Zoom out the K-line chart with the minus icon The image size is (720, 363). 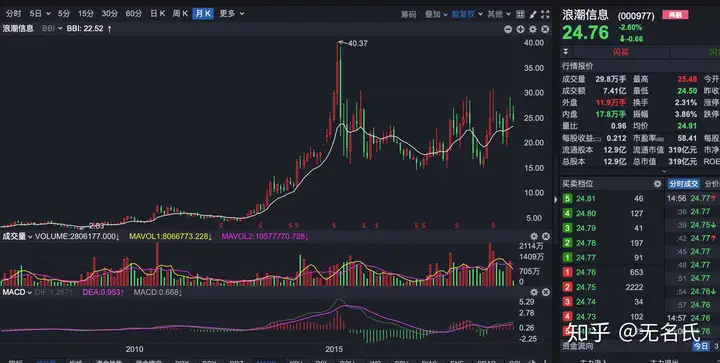[508, 29]
